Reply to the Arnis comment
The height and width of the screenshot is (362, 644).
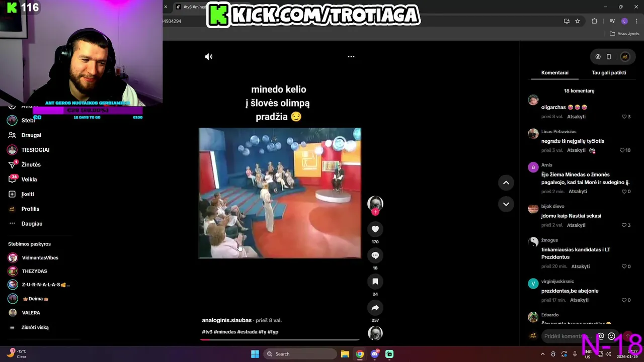578,192
